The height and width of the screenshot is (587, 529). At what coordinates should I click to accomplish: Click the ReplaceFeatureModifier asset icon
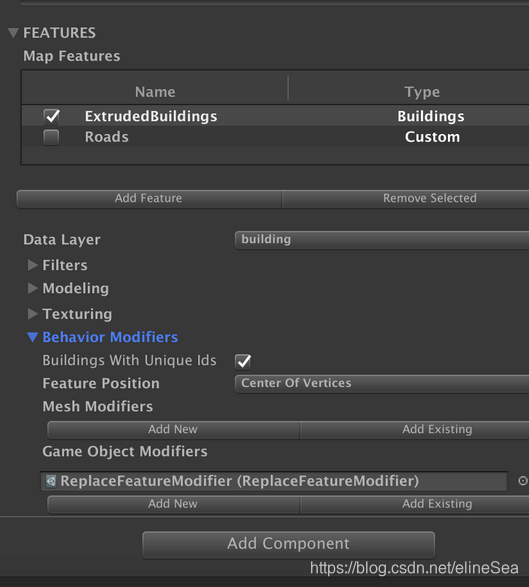pyautogui.click(x=51, y=481)
